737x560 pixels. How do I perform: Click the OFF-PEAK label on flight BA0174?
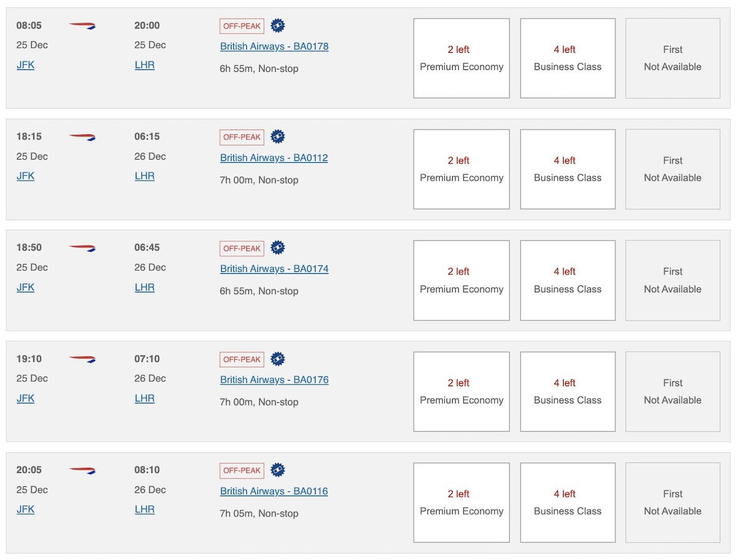[x=242, y=249]
